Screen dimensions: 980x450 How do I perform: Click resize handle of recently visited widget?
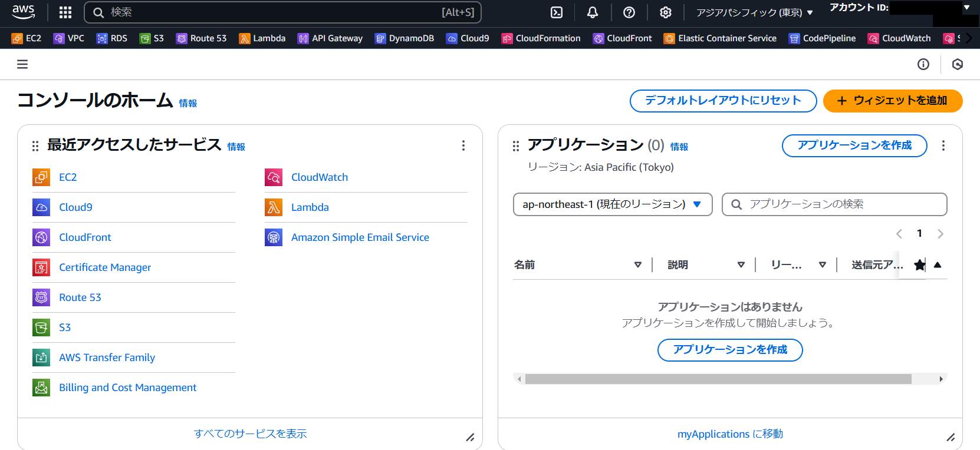[x=471, y=437]
